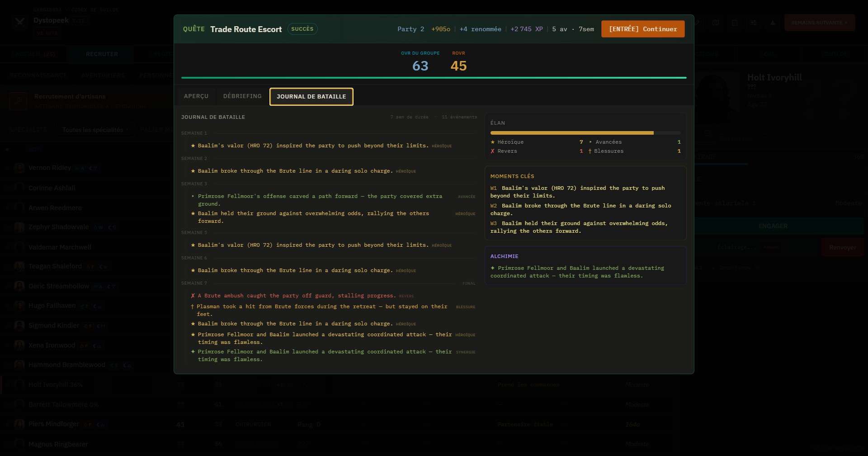Screen dimensions: 868x456
Task: Click the green quest progress bar under OVR
Action: pyautogui.click(x=434, y=78)
